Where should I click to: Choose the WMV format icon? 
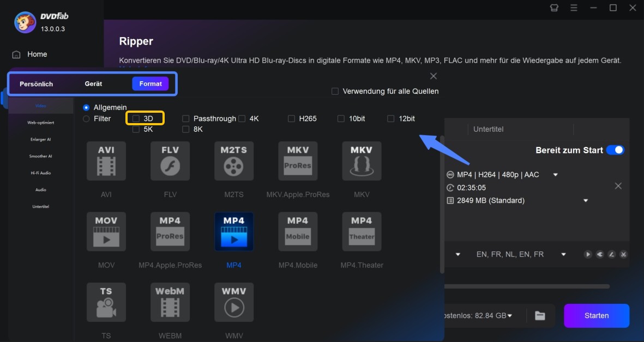[234, 302]
